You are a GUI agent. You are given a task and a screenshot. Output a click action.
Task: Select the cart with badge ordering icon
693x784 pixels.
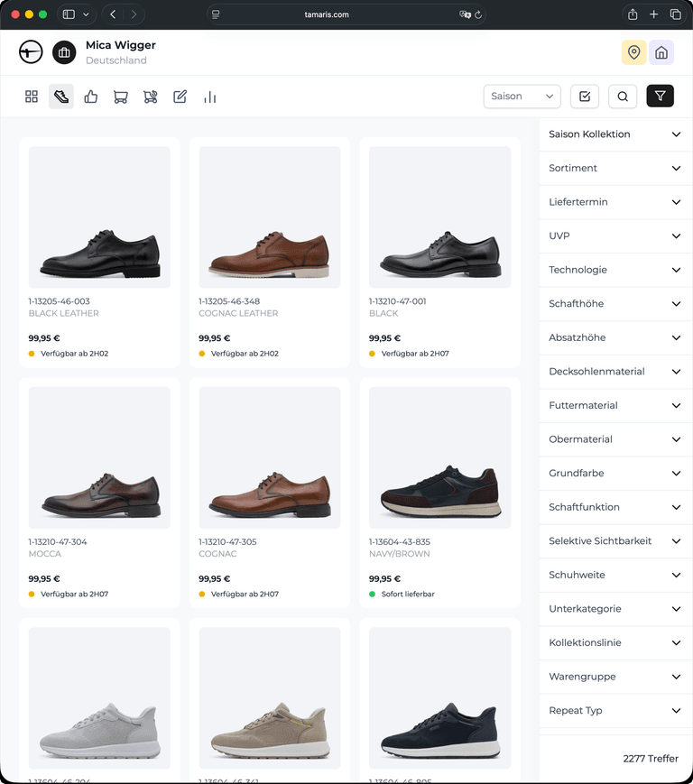point(150,96)
